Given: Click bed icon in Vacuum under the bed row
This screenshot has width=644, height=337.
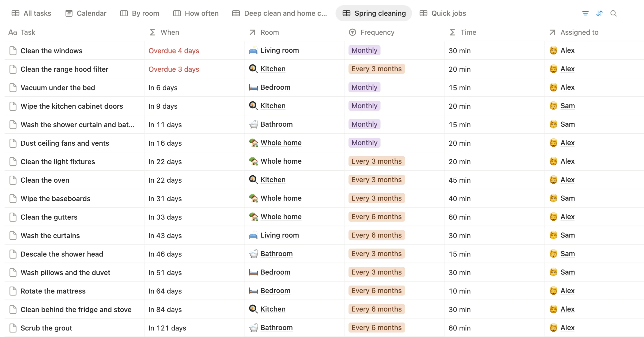Looking at the screenshot, I should (x=253, y=87).
